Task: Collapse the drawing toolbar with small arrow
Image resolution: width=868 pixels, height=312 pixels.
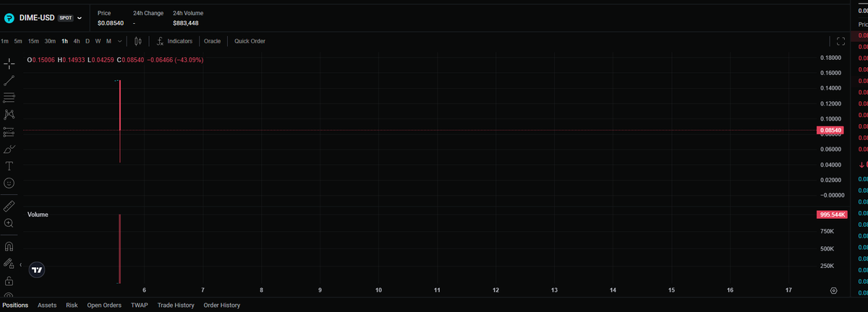Action: click(x=20, y=266)
